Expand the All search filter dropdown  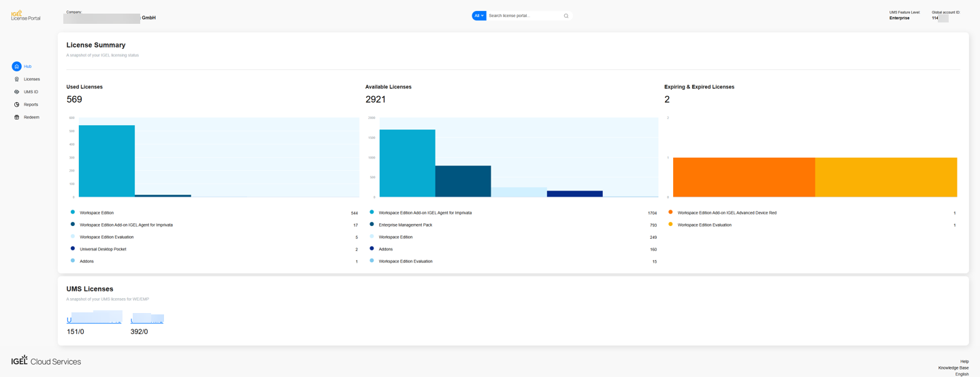(x=479, y=16)
